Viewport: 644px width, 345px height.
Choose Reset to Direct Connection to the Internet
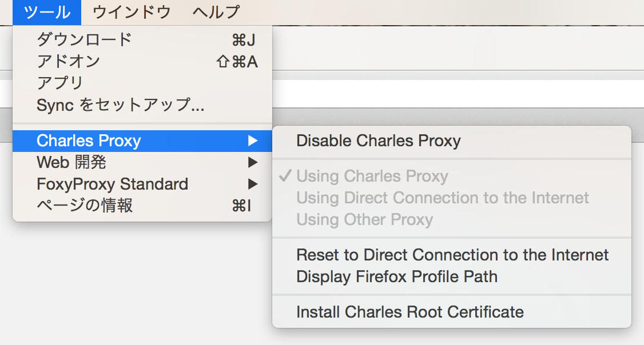point(452,255)
